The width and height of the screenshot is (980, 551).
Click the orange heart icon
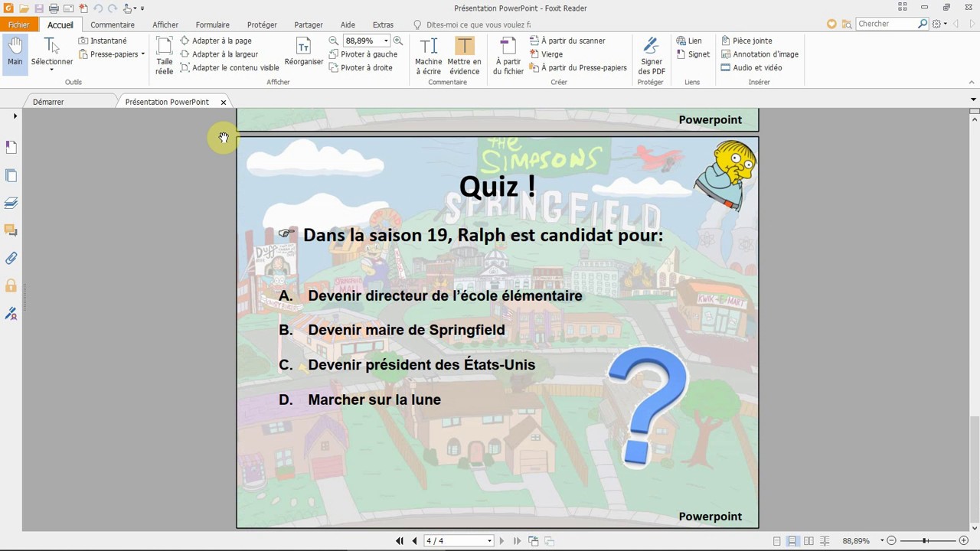tap(831, 24)
